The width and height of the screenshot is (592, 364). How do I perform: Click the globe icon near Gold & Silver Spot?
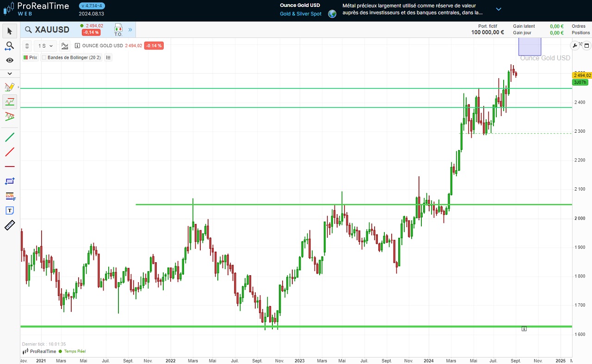point(332,14)
